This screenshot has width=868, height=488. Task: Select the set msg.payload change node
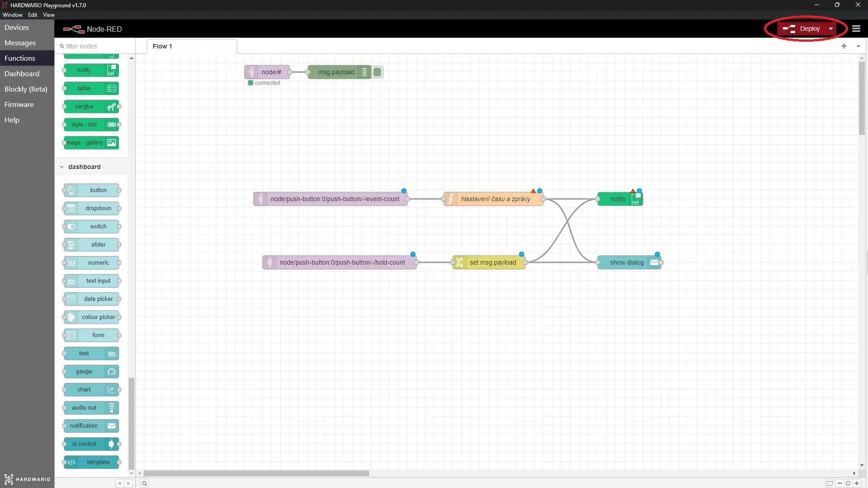[x=489, y=262]
